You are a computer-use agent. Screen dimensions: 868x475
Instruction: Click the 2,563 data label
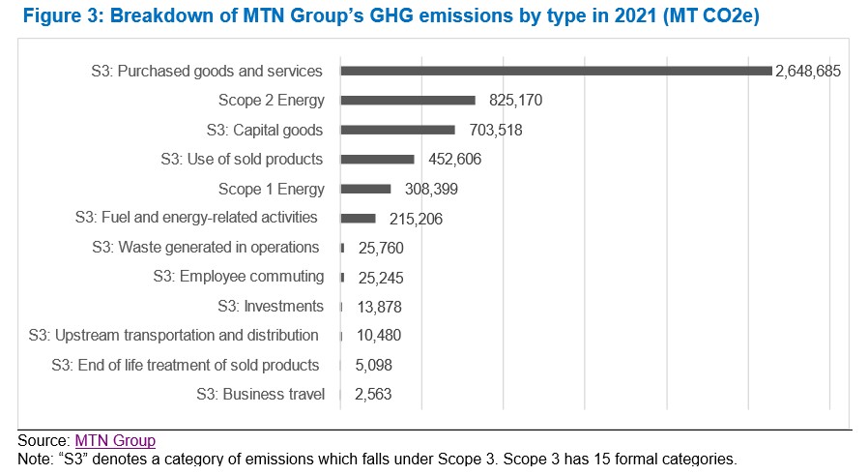tap(373, 395)
